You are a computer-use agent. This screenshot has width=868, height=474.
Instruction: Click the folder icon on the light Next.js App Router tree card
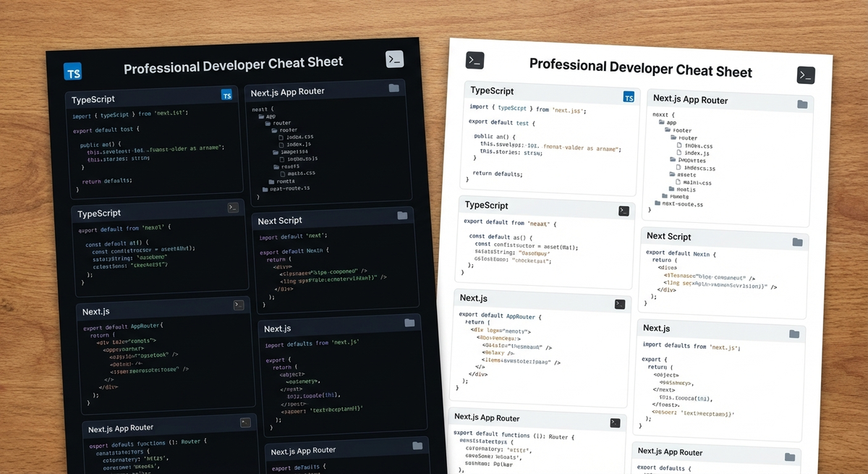(802, 104)
